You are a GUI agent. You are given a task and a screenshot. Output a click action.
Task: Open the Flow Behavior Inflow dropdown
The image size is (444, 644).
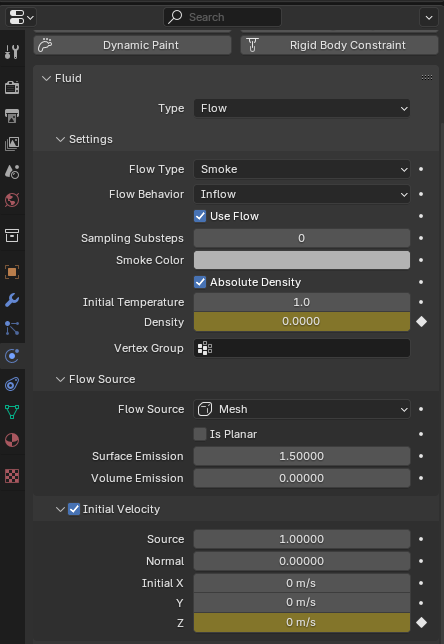(x=302, y=194)
